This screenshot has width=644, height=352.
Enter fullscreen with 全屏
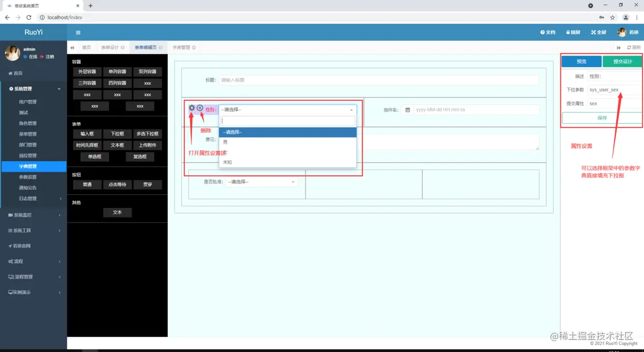pyautogui.click(x=599, y=32)
